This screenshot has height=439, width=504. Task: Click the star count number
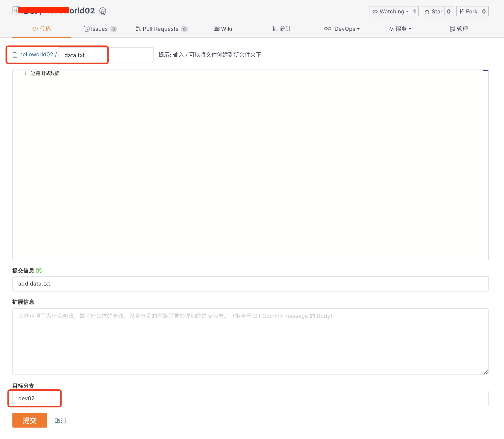pos(449,11)
